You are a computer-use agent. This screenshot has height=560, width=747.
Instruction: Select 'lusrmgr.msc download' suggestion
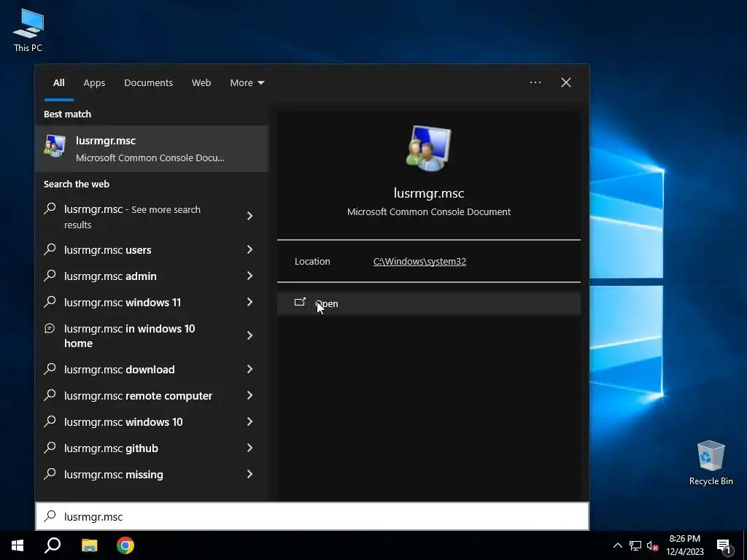[152, 370]
